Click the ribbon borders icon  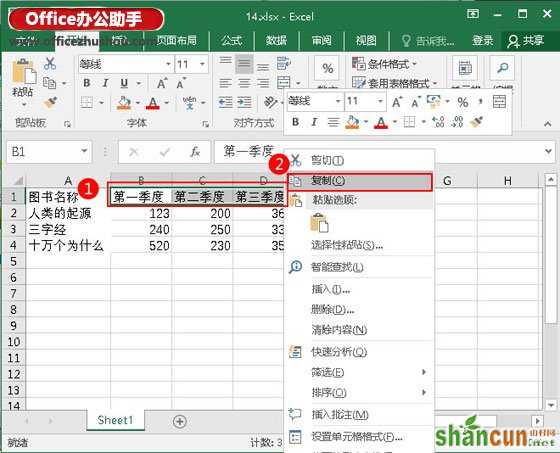tap(87, 103)
